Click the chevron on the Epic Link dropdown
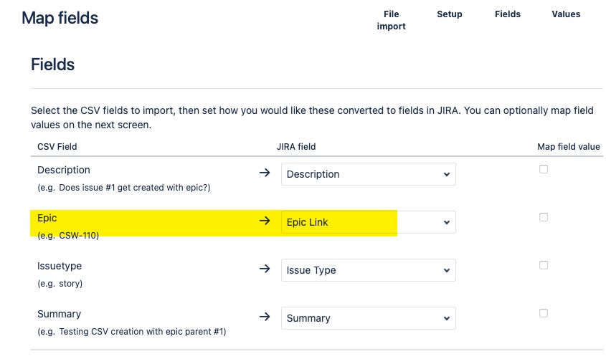The width and height of the screenshot is (606, 364). (447, 222)
